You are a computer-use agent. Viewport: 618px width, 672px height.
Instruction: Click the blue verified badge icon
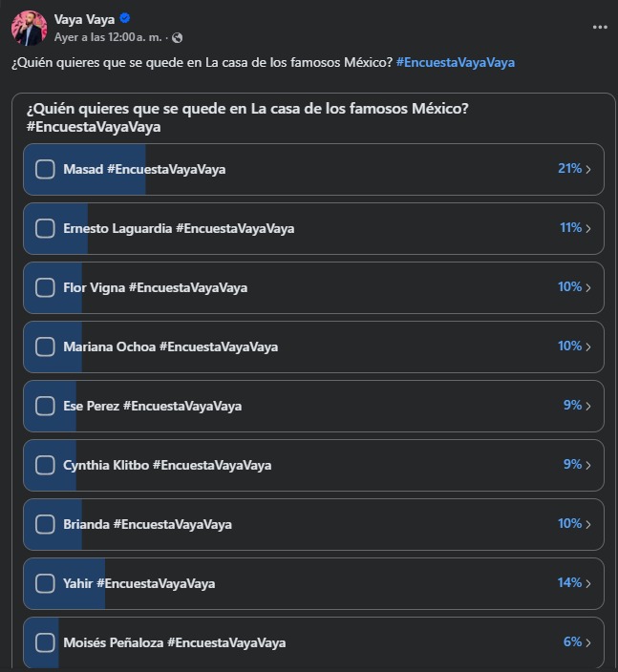(x=125, y=18)
